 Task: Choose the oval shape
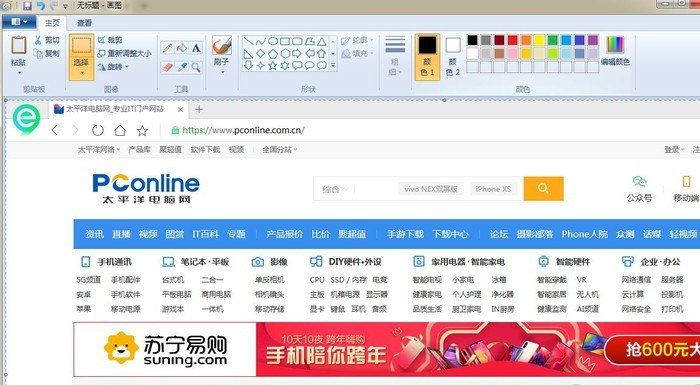tap(273, 42)
